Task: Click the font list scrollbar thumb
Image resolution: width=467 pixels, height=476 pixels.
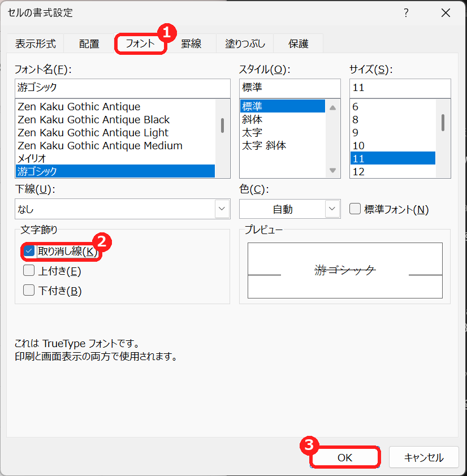Action: [222, 126]
